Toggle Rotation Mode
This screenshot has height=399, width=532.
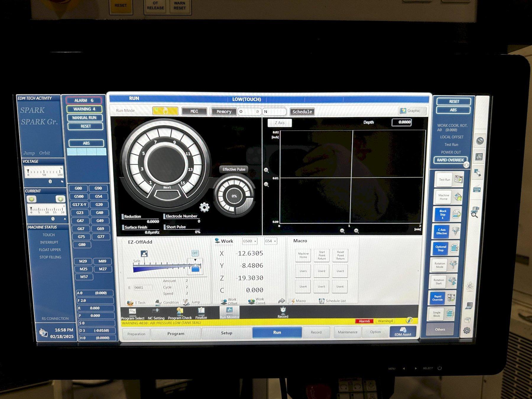(439, 265)
